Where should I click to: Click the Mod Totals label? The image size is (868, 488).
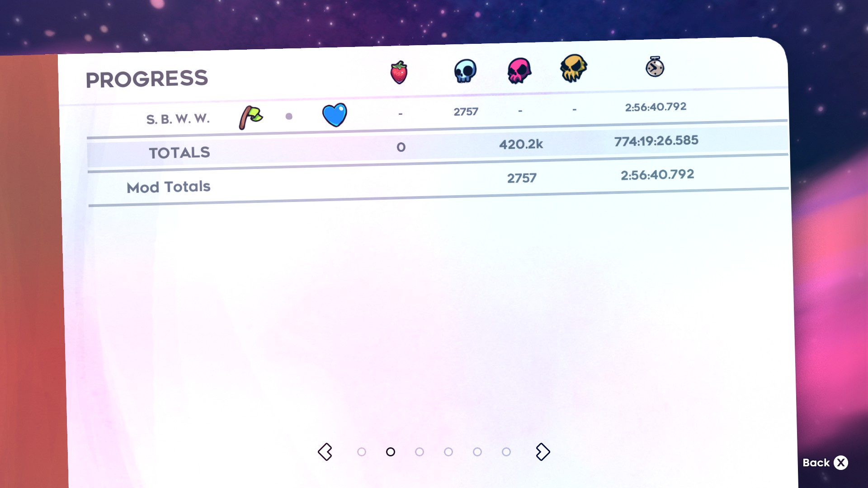pyautogui.click(x=169, y=187)
